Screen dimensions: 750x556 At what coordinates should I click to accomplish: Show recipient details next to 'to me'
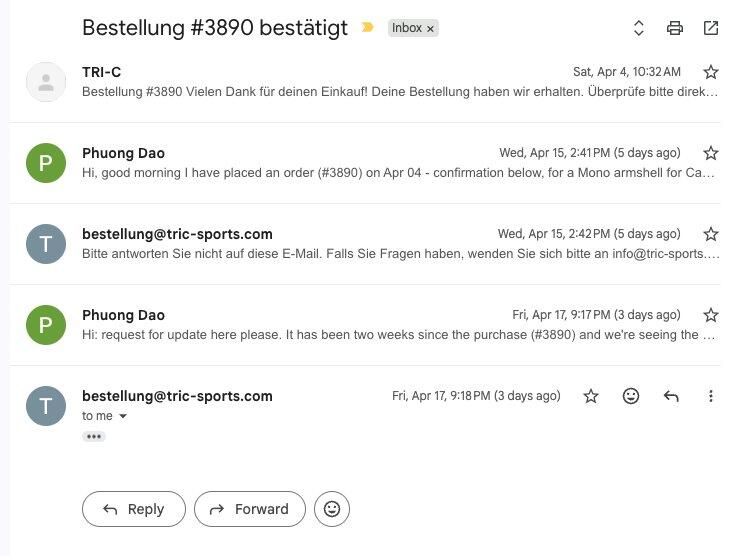(x=123, y=416)
